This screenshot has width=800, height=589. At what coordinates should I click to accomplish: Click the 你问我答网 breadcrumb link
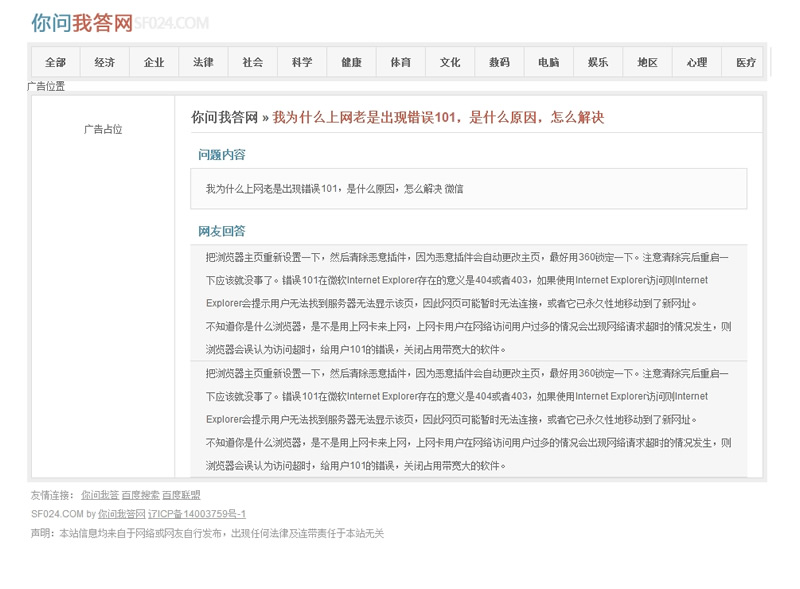(224, 118)
